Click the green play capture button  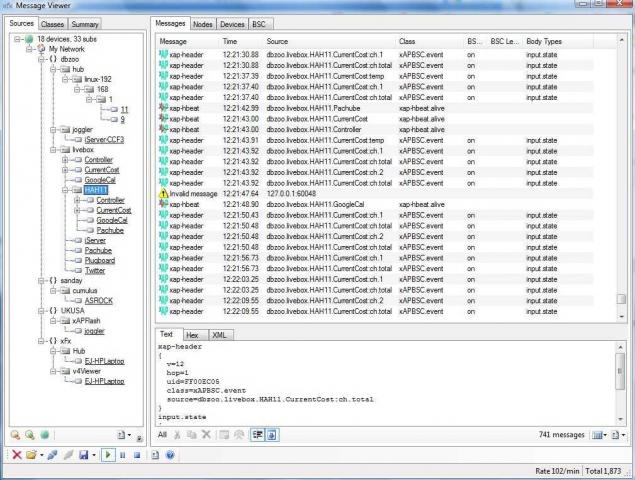[108, 455]
